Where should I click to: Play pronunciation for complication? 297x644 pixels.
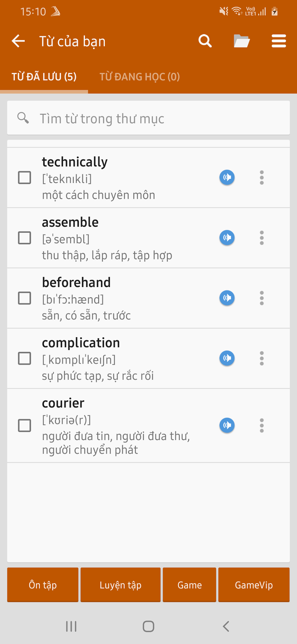tap(227, 358)
